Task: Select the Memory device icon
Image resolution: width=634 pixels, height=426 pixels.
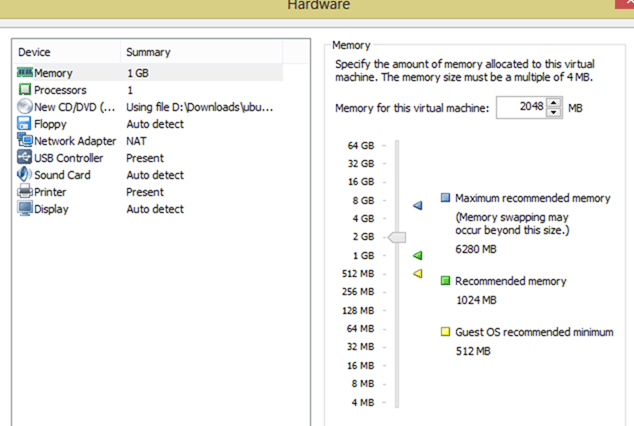Action: coord(25,73)
